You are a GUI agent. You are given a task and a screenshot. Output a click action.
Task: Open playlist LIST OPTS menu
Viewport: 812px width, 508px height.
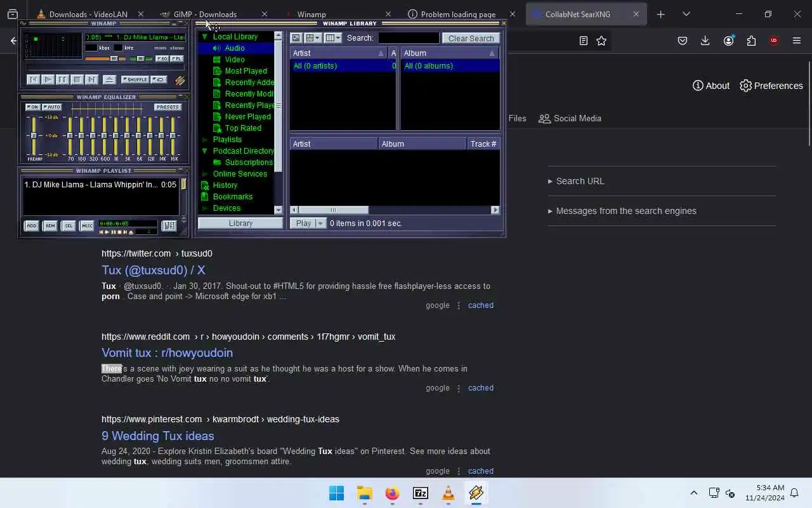click(x=169, y=225)
